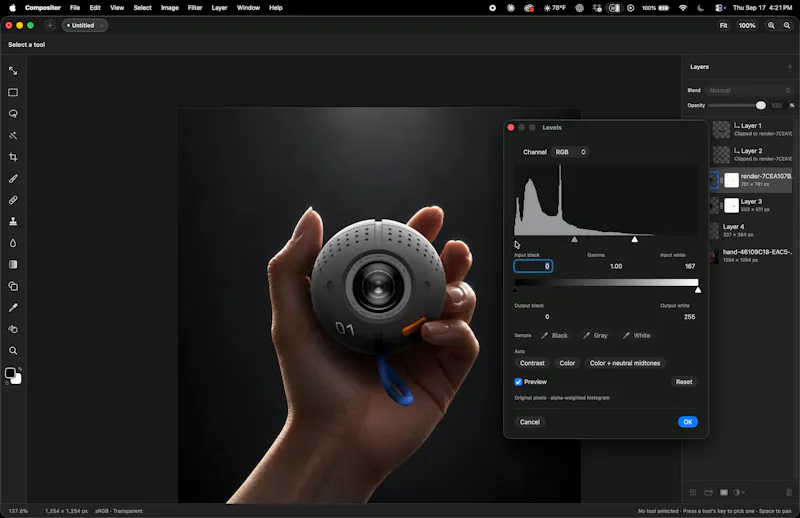
Task: Select the Layer 4 row
Action: pos(751,231)
